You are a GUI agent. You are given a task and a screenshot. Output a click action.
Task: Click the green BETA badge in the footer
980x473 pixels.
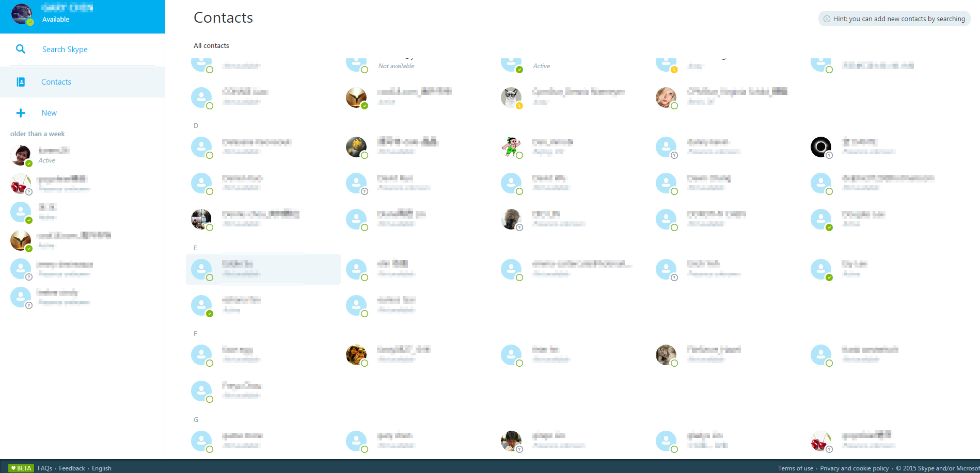pos(21,468)
